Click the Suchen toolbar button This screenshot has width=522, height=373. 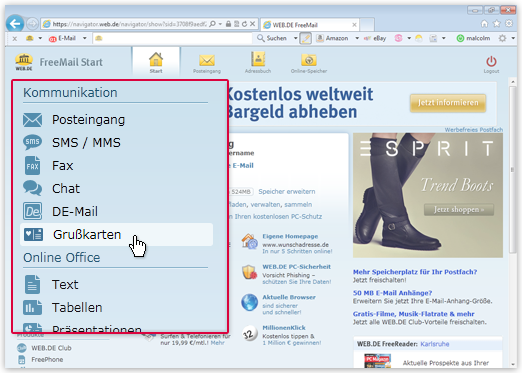coord(272,38)
